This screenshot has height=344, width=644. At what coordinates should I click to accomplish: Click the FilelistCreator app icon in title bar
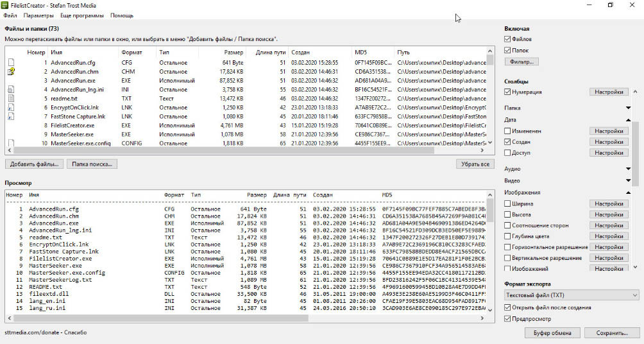tap(5, 5)
